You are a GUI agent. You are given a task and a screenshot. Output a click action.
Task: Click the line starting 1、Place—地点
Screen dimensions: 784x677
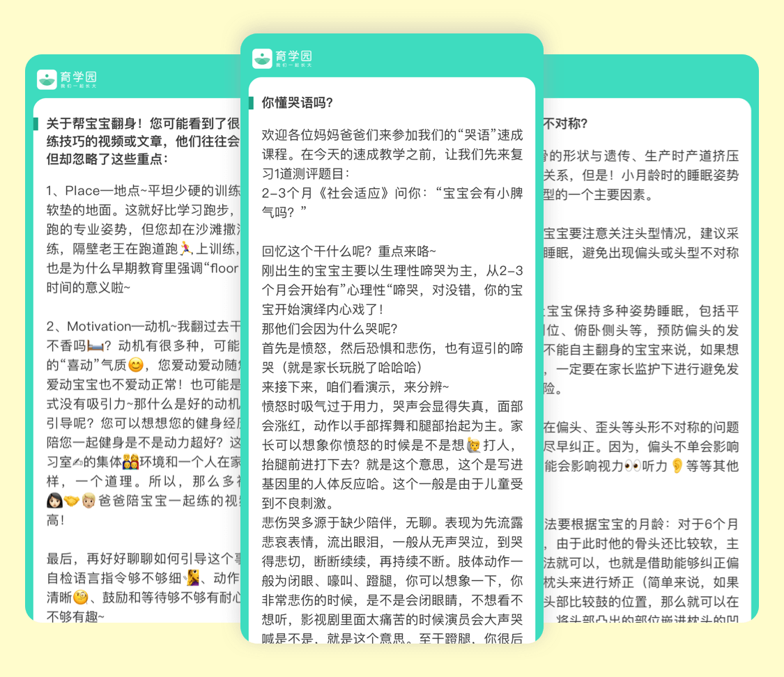pos(143,190)
